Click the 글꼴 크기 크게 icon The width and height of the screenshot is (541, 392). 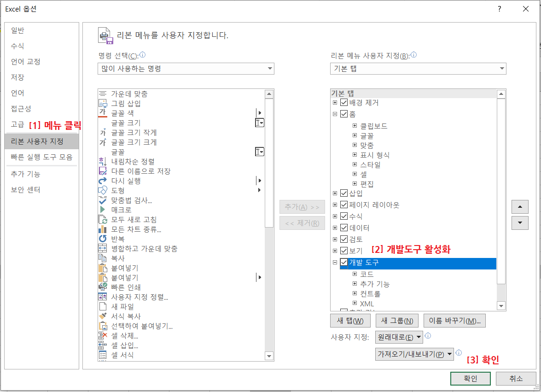[x=103, y=142]
